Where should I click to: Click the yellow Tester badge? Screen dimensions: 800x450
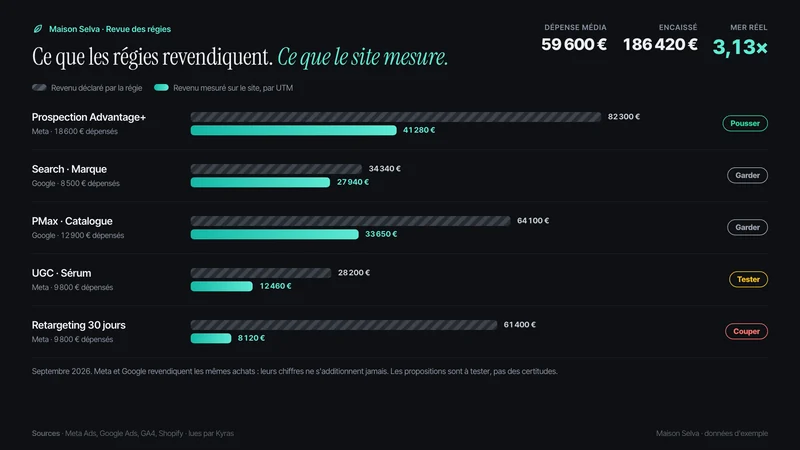pyautogui.click(x=748, y=280)
